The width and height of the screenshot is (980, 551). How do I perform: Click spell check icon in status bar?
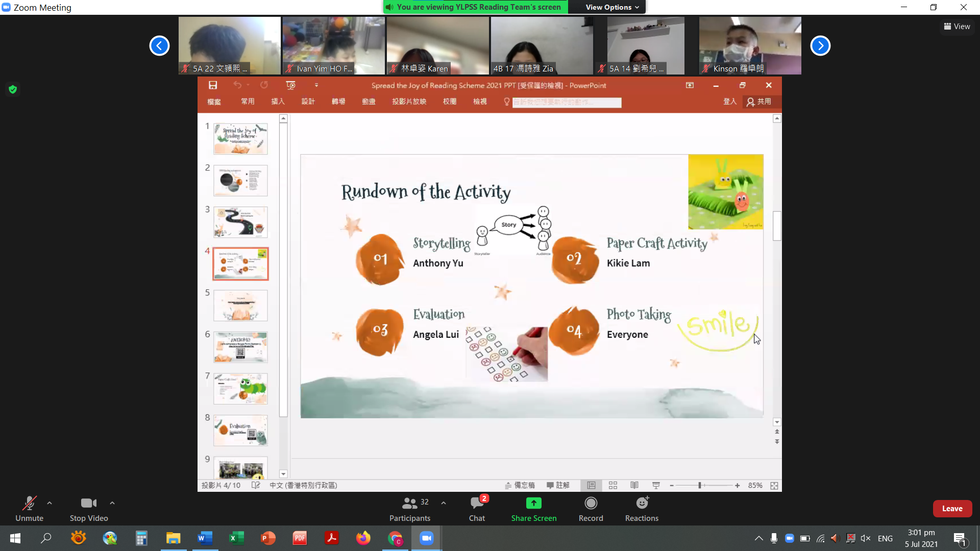[256, 485]
